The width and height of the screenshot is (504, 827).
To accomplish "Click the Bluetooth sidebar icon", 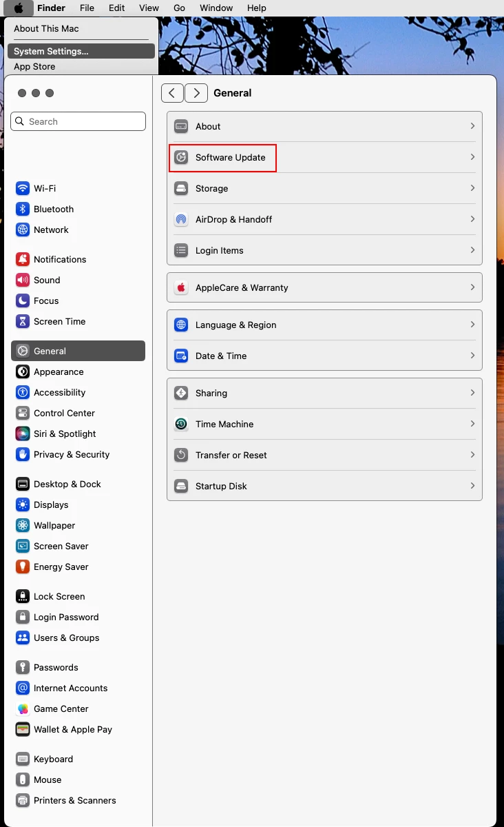I will [x=23, y=209].
